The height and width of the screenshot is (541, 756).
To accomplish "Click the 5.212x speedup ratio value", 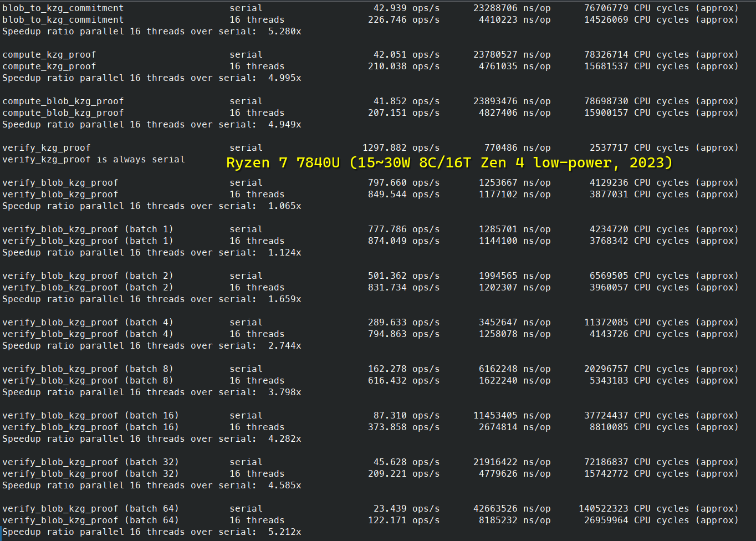I will tap(284, 532).
